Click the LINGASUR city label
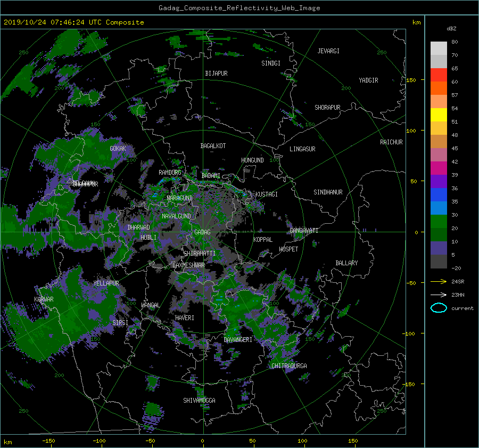 point(302,149)
